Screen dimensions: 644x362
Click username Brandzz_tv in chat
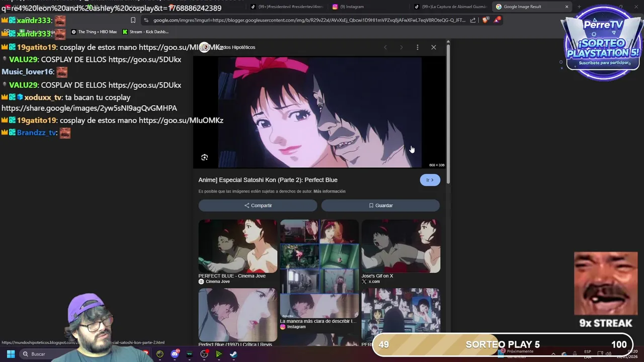click(37, 133)
